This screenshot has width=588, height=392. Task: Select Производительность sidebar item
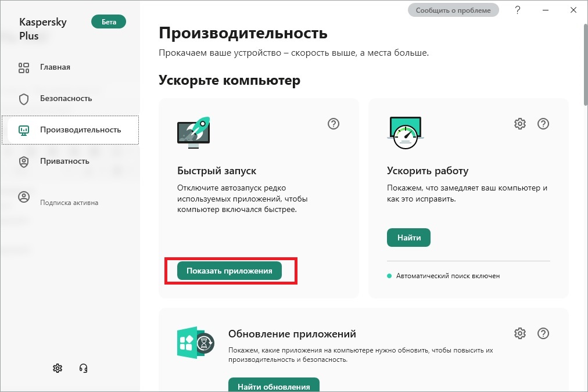coord(70,130)
